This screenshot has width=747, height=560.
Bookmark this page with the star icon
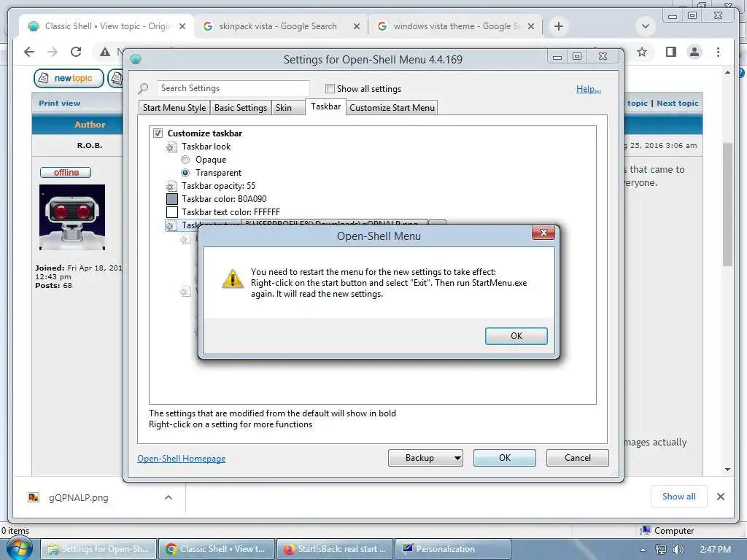642,52
